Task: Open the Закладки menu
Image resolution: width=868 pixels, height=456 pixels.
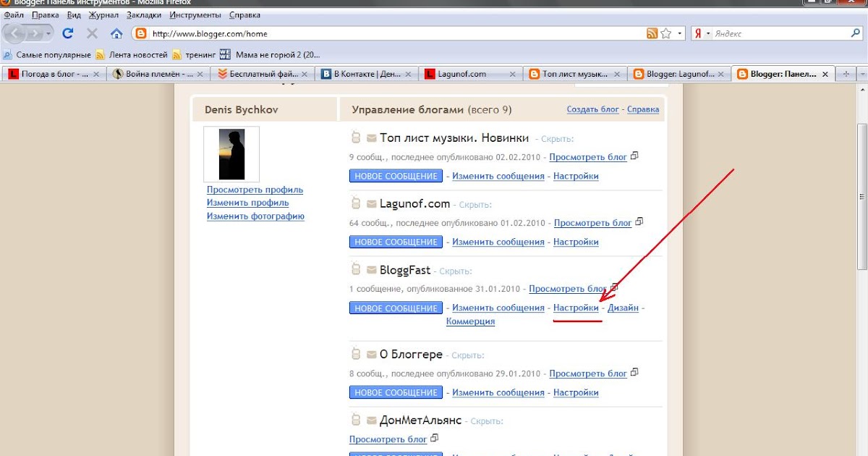Action: 144,14
